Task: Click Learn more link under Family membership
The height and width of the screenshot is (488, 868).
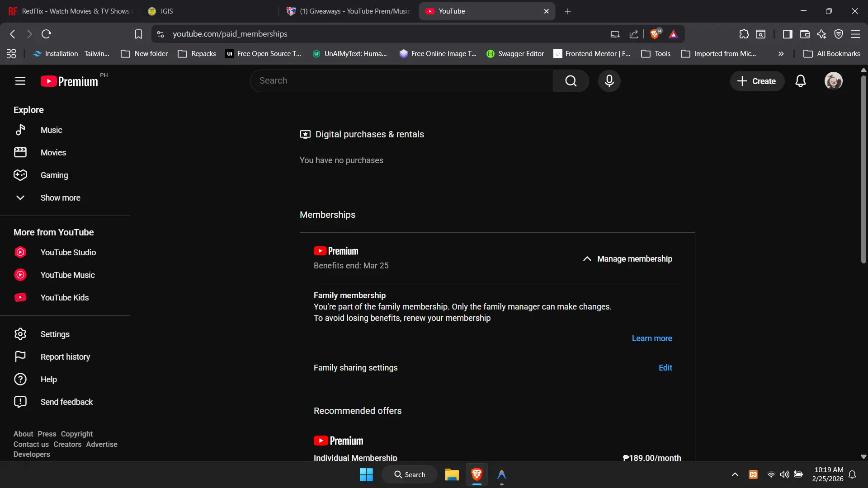Action: (652, 338)
